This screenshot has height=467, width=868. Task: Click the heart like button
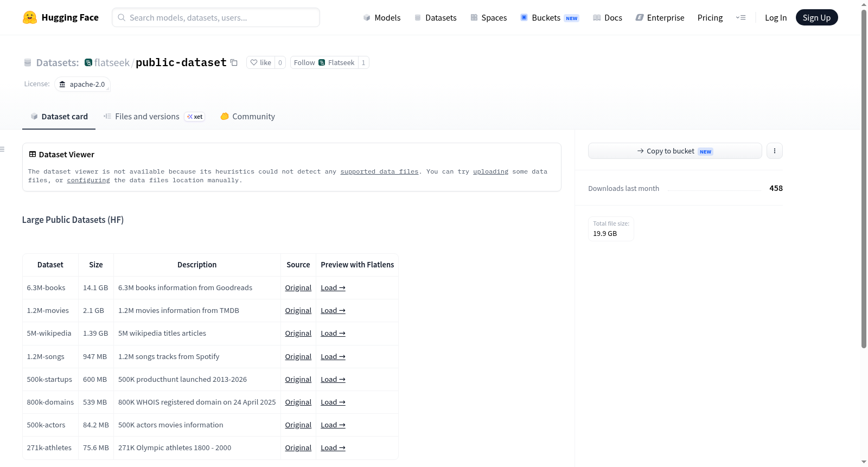[x=261, y=62]
